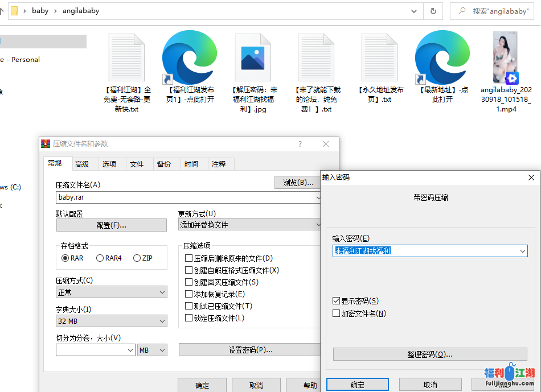
Task: Open the 【最新地址】-点此打开 Edge shortcut
Action: click(443, 57)
